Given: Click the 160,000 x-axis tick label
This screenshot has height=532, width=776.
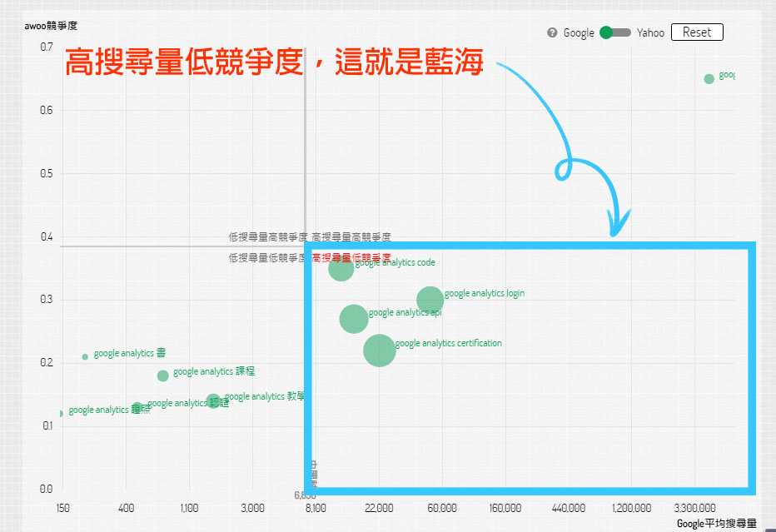Looking at the screenshot, I should (505, 508).
